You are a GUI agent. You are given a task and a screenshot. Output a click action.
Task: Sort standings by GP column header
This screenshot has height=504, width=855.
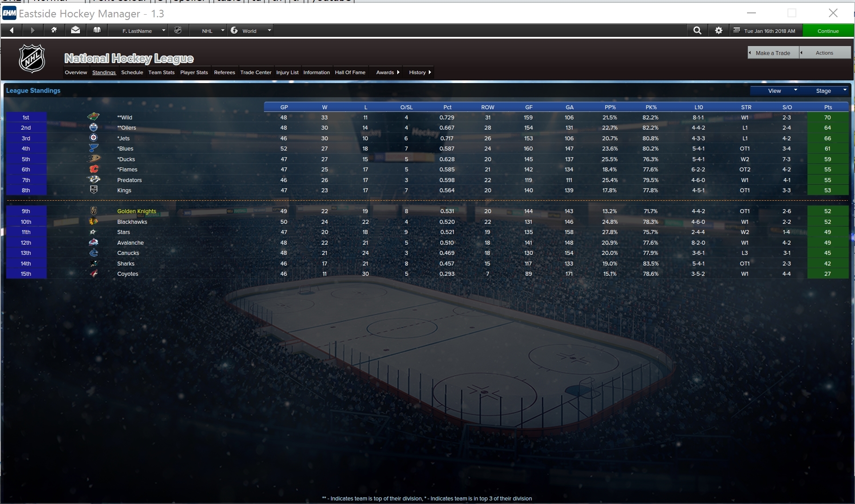tap(284, 107)
